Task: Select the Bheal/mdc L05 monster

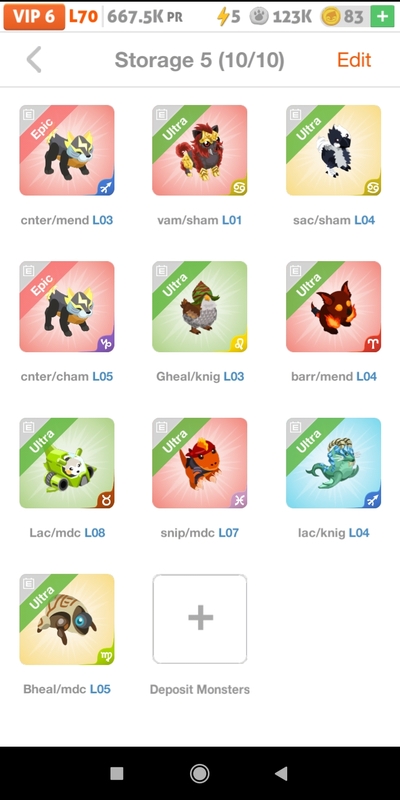Action: (x=67, y=619)
